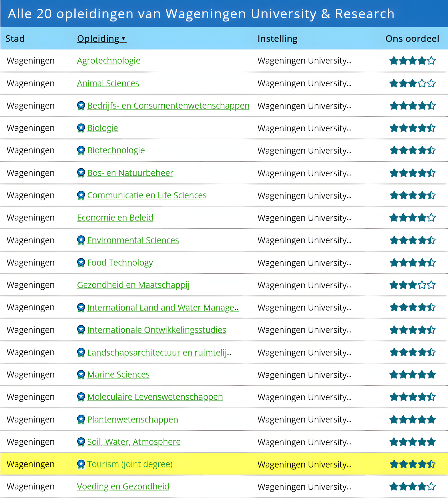Open the Moleculaire Levenswetenschappen link
Viewport: 448px width, 498px height.
point(155,397)
